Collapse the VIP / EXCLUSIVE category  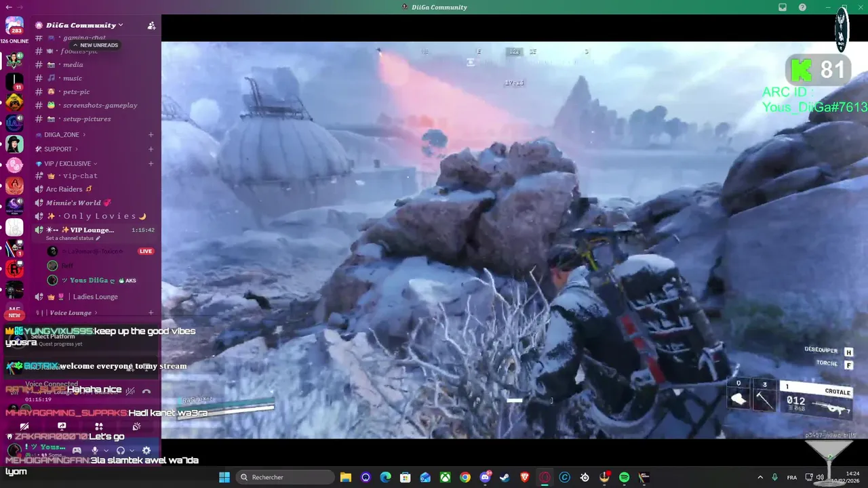tap(66, 163)
